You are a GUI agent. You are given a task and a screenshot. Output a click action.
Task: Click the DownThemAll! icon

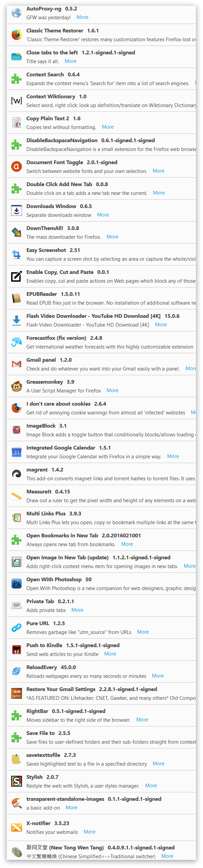[16, 232]
